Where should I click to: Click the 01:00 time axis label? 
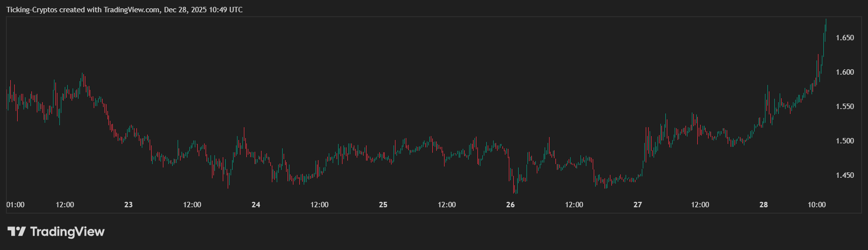click(15, 205)
